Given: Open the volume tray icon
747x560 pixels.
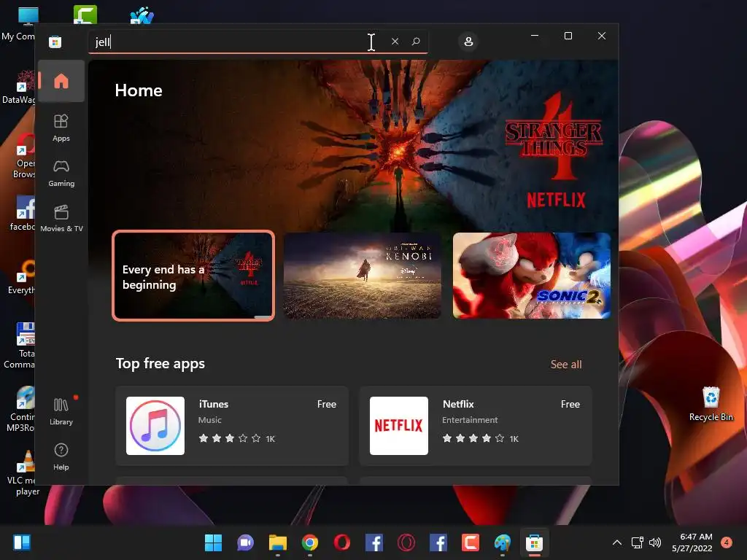Looking at the screenshot, I should click(x=655, y=542).
